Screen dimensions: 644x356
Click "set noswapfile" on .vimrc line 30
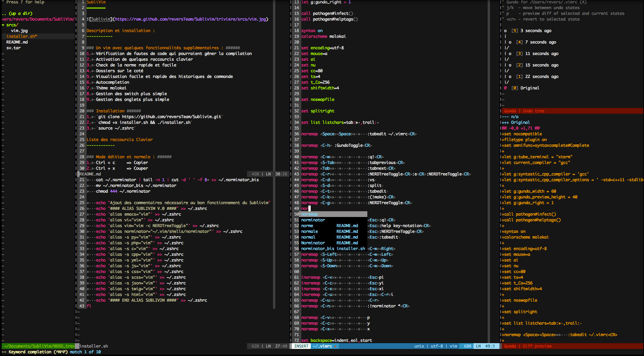318,100
